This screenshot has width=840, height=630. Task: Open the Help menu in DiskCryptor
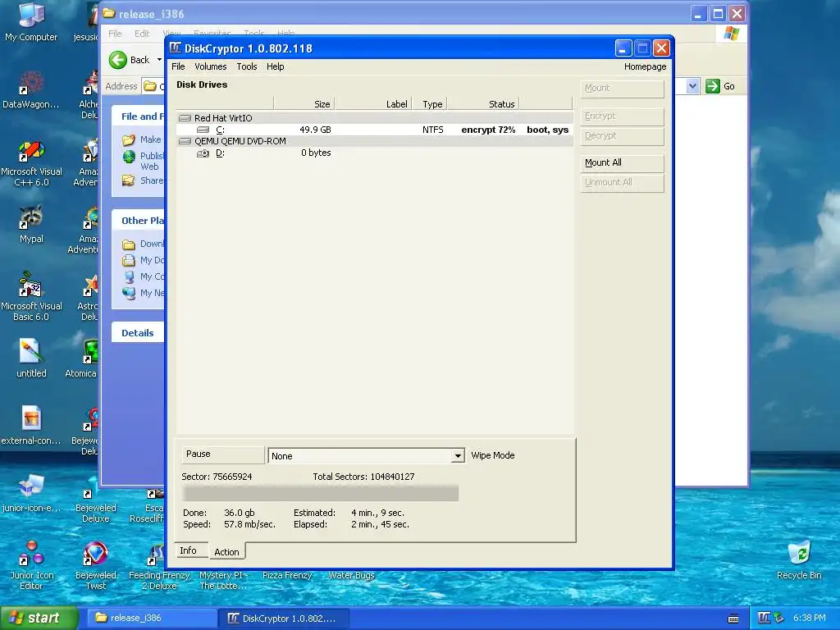[276, 66]
